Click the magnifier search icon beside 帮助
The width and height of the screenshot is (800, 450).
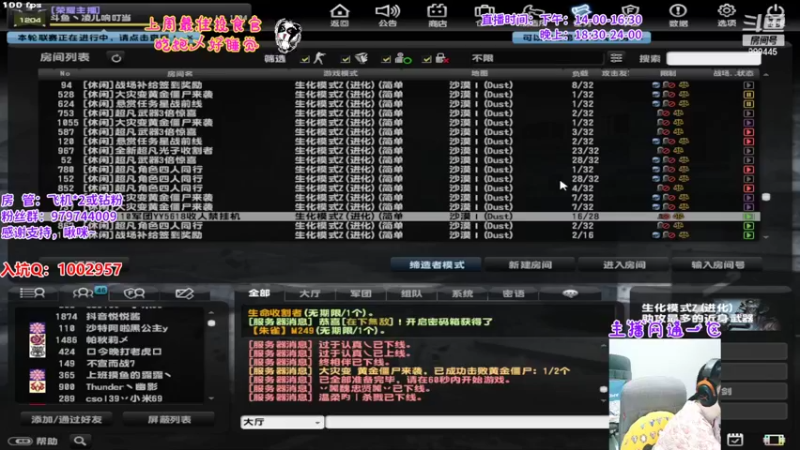pos(80,440)
